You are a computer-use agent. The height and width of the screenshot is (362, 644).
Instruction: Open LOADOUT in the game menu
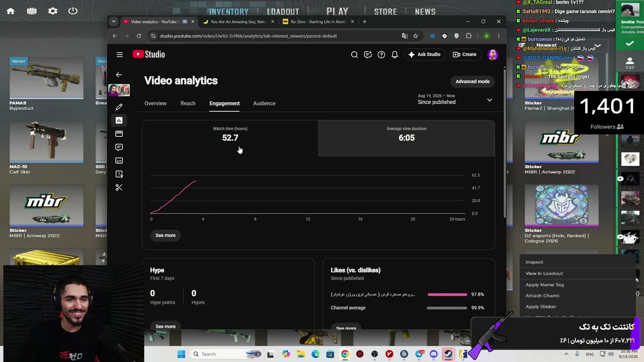[283, 12]
